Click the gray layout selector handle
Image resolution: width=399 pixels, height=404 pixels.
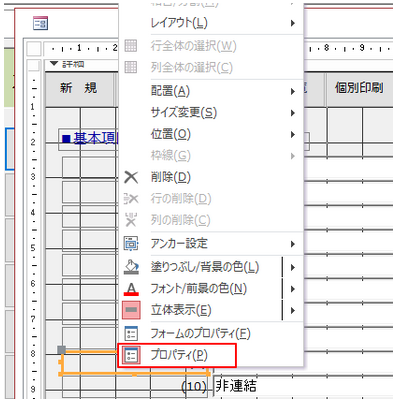click(61, 350)
